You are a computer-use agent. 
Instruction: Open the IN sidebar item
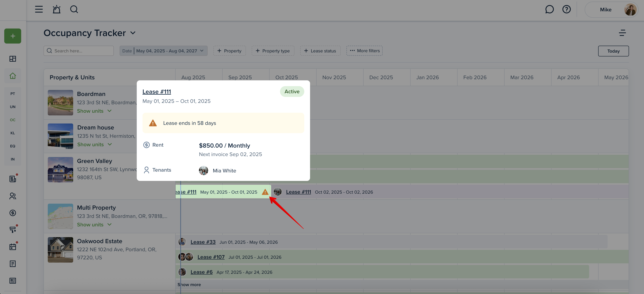pyautogui.click(x=13, y=159)
